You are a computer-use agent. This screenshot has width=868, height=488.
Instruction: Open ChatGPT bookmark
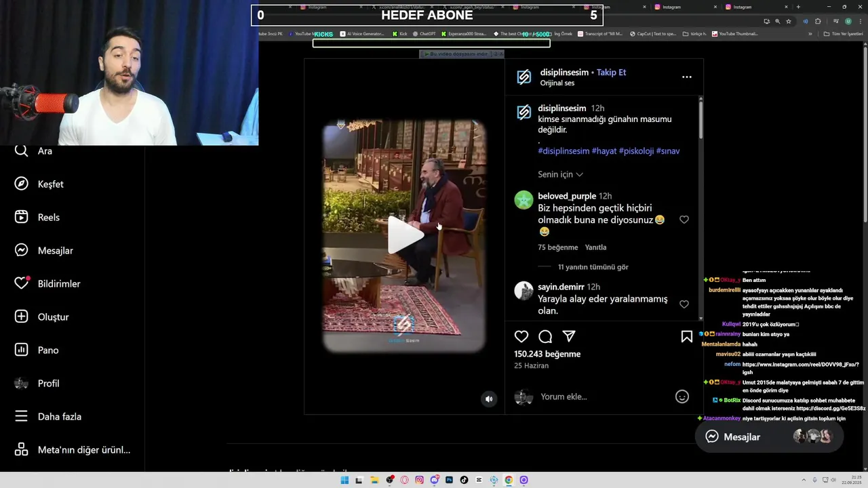(423, 34)
